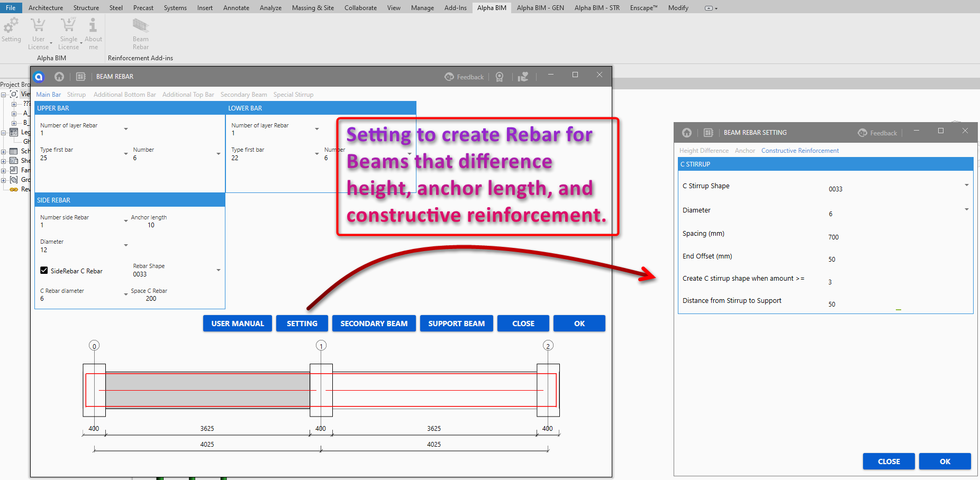
Task: Open C Rebar diameter dropdown
Action: pos(126,294)
